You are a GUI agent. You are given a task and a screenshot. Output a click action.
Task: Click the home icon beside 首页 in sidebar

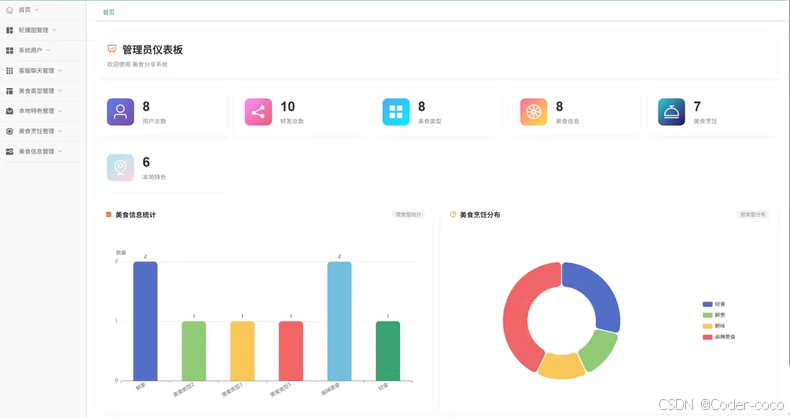coord(10,10)
